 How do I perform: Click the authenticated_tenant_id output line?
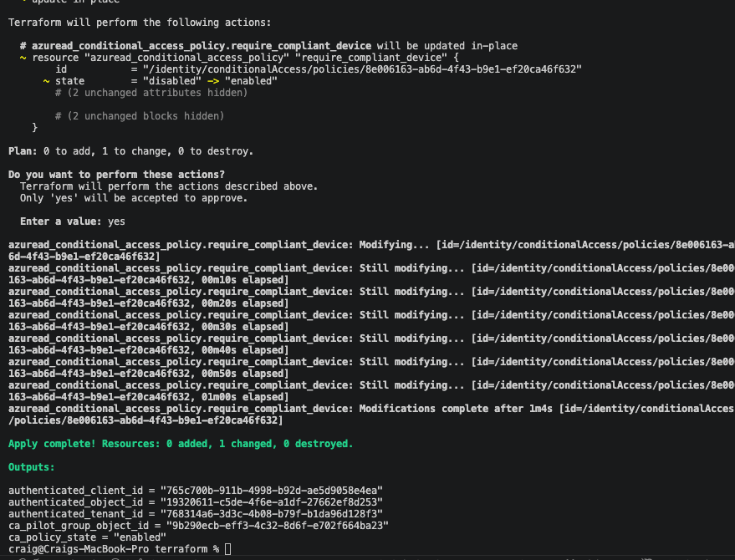coord(196,514)
